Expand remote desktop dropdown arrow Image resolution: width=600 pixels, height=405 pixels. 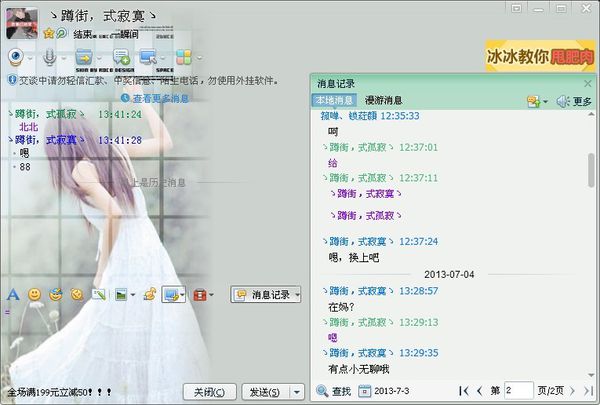[x=163, y=58]
